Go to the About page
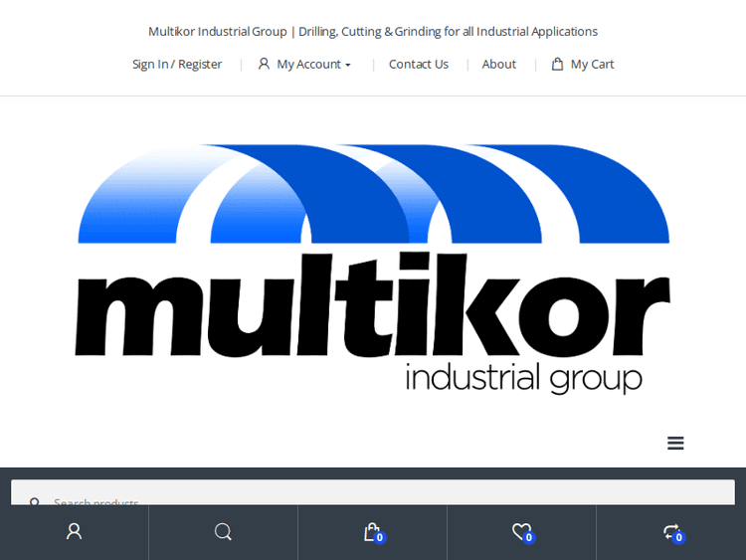This screenshot has height=560, width=746. [x=498, y=65]
